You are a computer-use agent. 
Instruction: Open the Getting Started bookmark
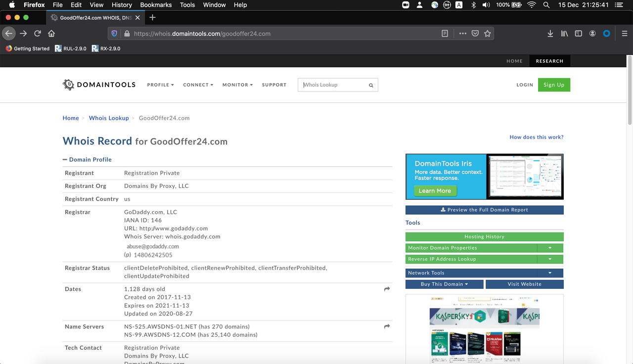(x=28, y=48)
